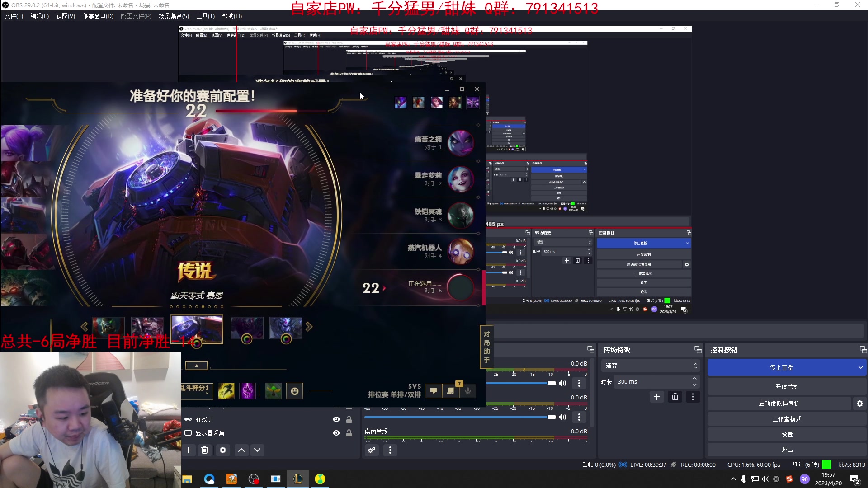
Task: Open the notes button with badge 7
Action: [x=451, y=391]
